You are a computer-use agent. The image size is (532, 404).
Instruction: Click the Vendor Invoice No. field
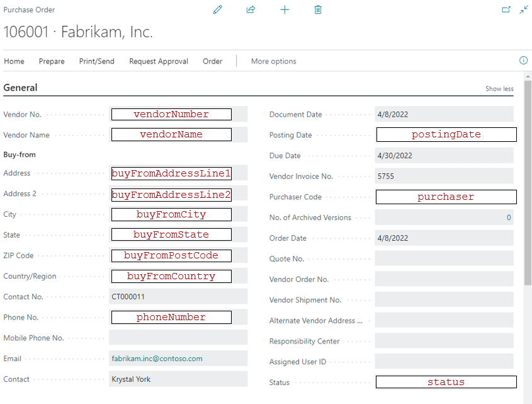[444, 176]
